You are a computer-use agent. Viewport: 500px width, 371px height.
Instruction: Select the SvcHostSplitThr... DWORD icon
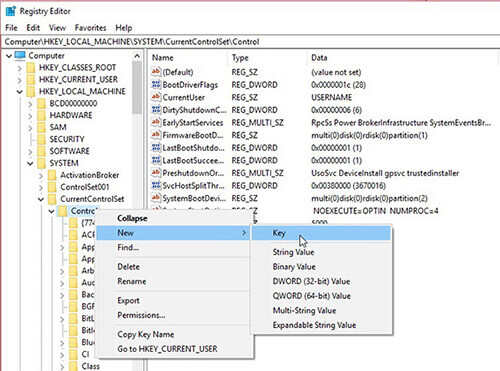coord(156,185)
